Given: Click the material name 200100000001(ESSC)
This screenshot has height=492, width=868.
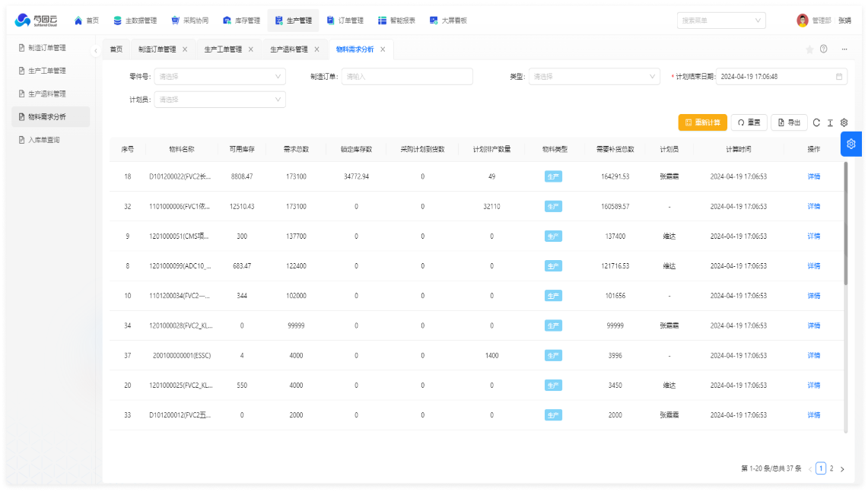Looking at the screenshot, I should pos(182,356).
